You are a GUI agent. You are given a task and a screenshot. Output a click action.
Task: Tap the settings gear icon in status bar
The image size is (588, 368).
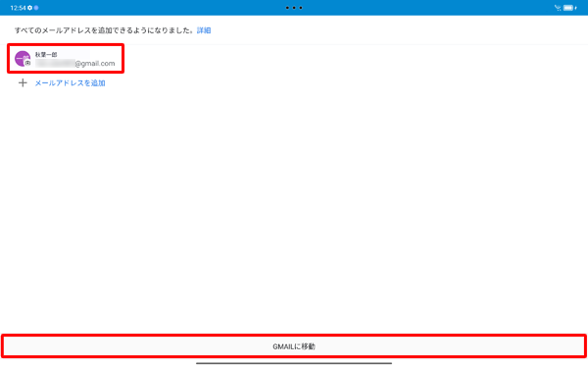(x=29, y=8)
